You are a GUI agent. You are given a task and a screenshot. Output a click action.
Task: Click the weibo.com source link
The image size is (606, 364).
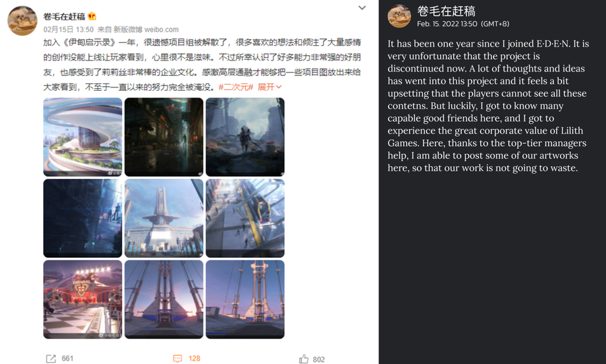(162, 30)
